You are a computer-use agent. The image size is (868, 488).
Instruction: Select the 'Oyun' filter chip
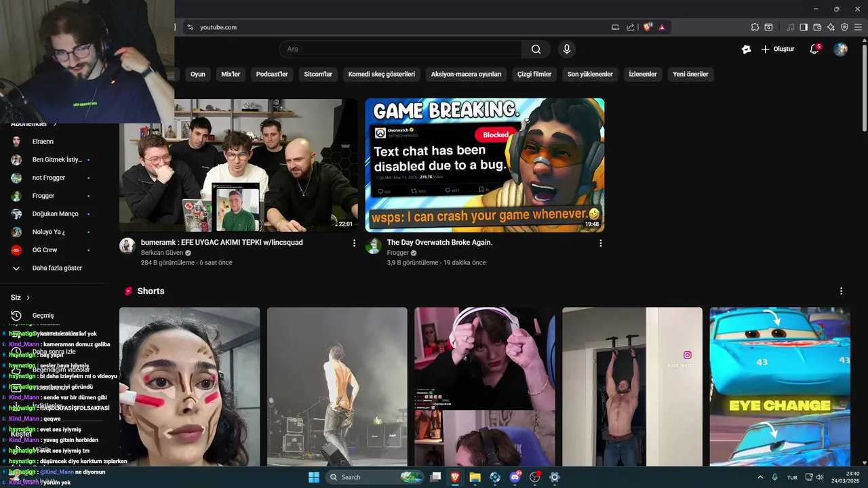point(197,74)
